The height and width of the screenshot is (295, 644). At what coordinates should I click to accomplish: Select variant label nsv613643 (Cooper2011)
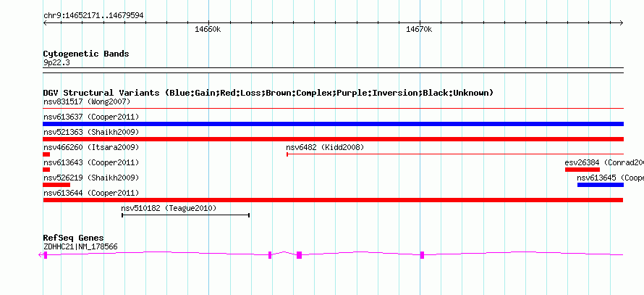point(91,162)
